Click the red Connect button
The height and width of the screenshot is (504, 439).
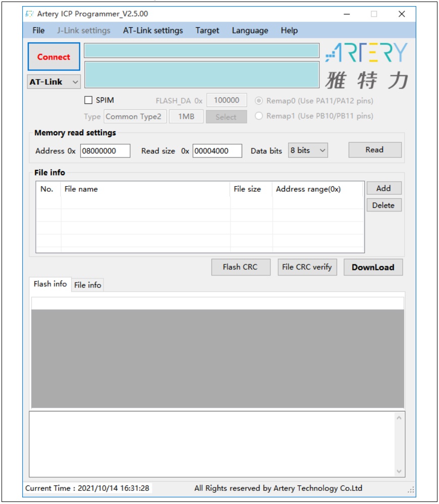tap(53, 57)
